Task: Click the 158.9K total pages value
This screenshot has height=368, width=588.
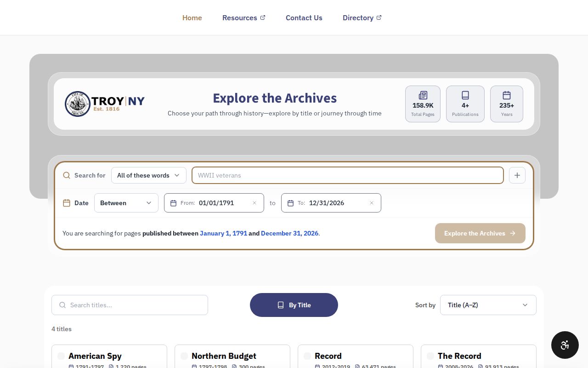Action: (x=423, y=105)
